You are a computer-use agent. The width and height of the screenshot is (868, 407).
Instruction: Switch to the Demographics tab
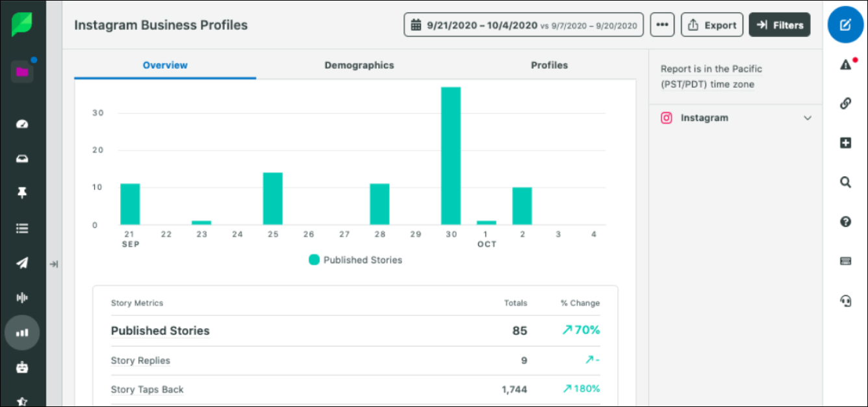click(x=359, y=65)
